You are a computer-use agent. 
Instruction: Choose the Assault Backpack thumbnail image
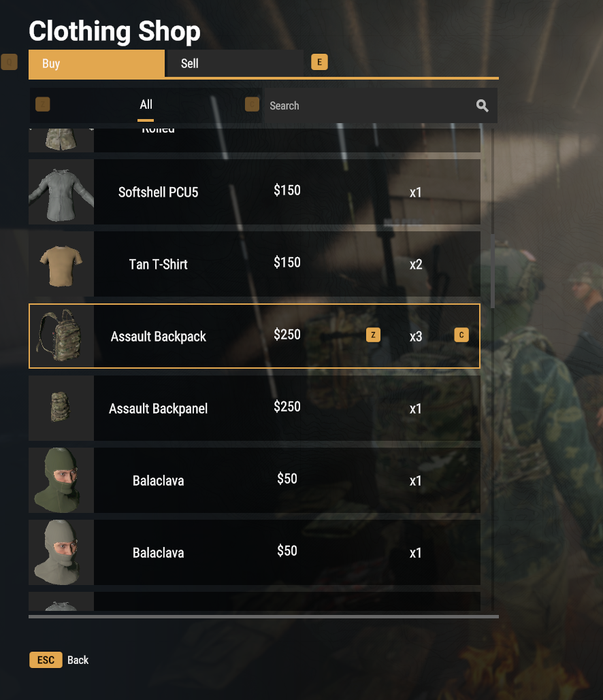point(61,336)
